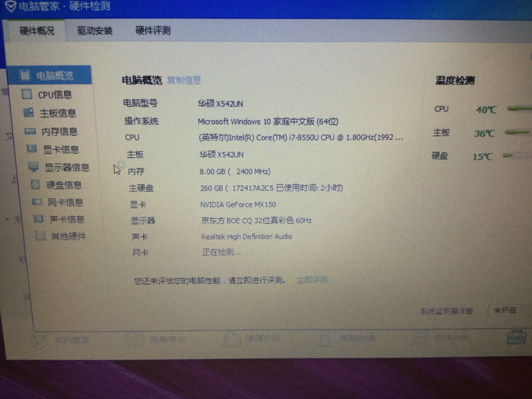This screenshot has height=399, width=532.
Task: Switch to the 硬件概况 tab
Action: click(x=37, y=30)
